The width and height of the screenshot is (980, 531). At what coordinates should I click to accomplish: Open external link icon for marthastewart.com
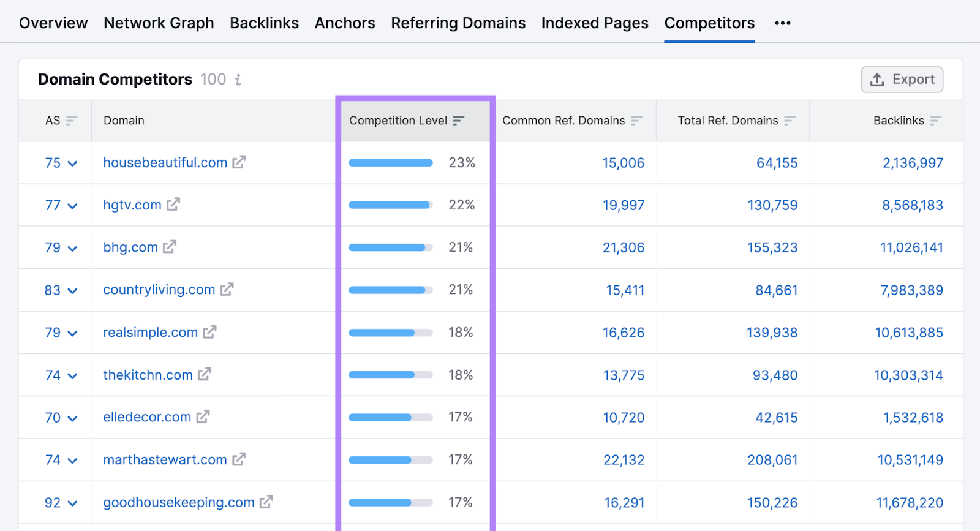239,459
